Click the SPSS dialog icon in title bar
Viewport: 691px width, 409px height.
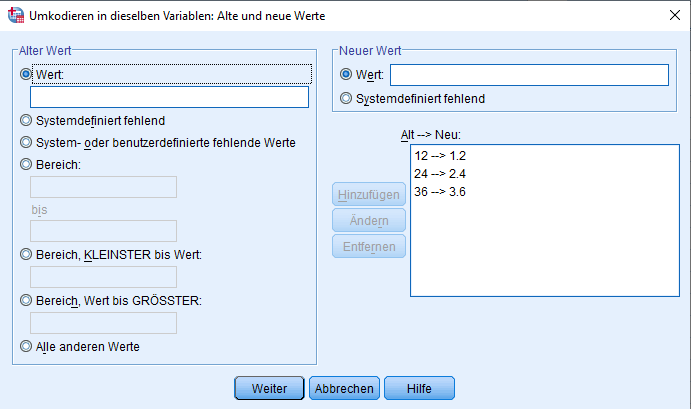point(15,16)
